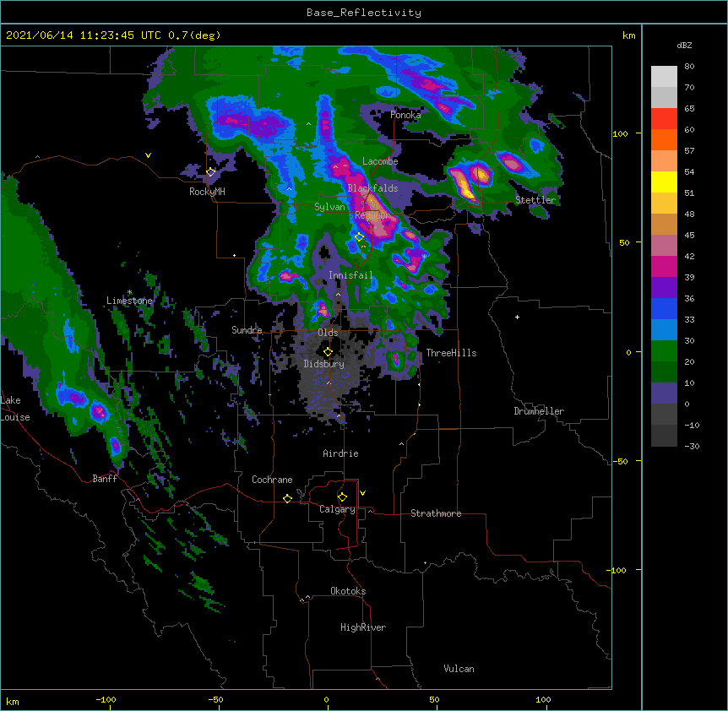Choose the dark blue 36 dBZ swatch
Screen dimensions: 728x711
[x=664, y=308]
